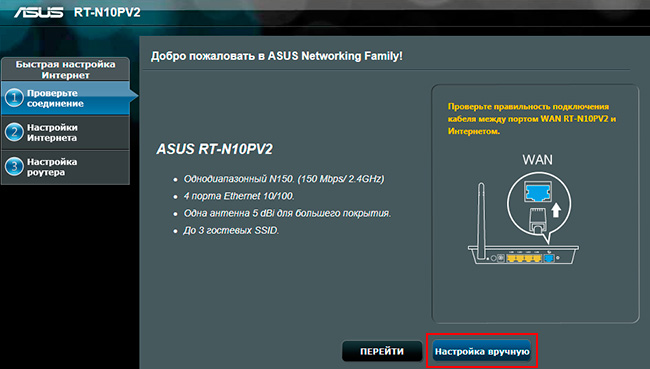The width and height of the screenshot is (650, 369).
Task: Click the Ethernet plug icon in circle
Action: 538,221
